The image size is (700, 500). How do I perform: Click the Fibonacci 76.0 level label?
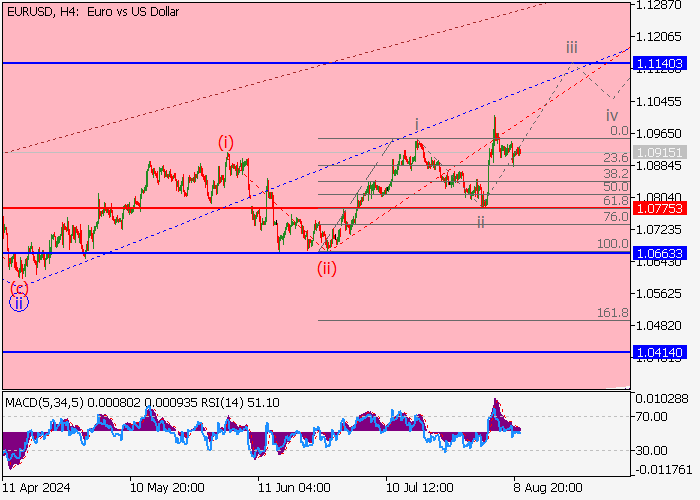[616, 217]
